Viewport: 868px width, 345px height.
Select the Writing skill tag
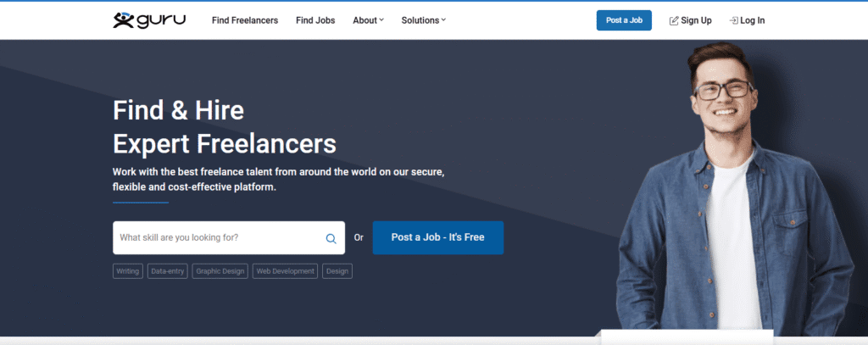pyautogui.click(x=128, y=271)
